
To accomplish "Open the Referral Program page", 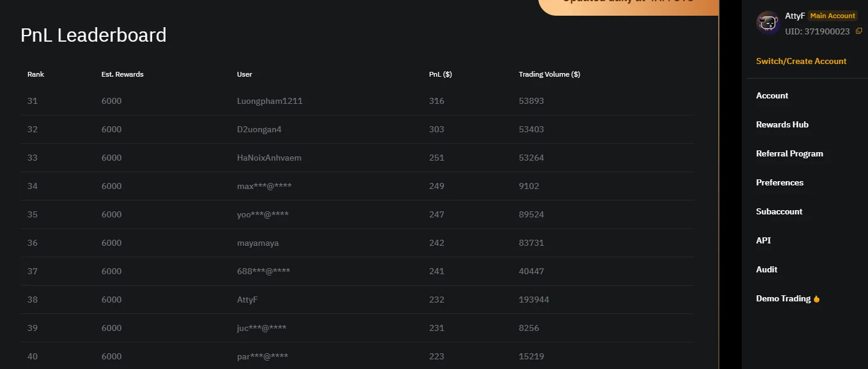I will click(789, 153).
